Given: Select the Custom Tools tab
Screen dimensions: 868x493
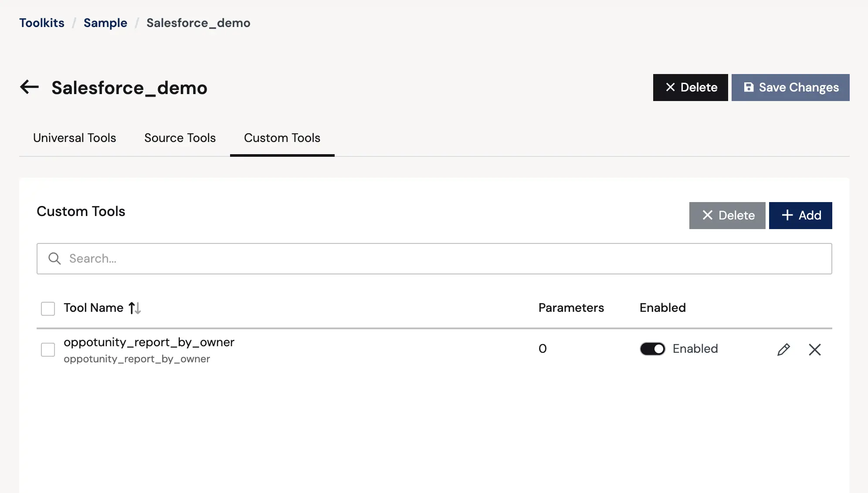Looking at the screenshot, I should (x=282, y=138).
